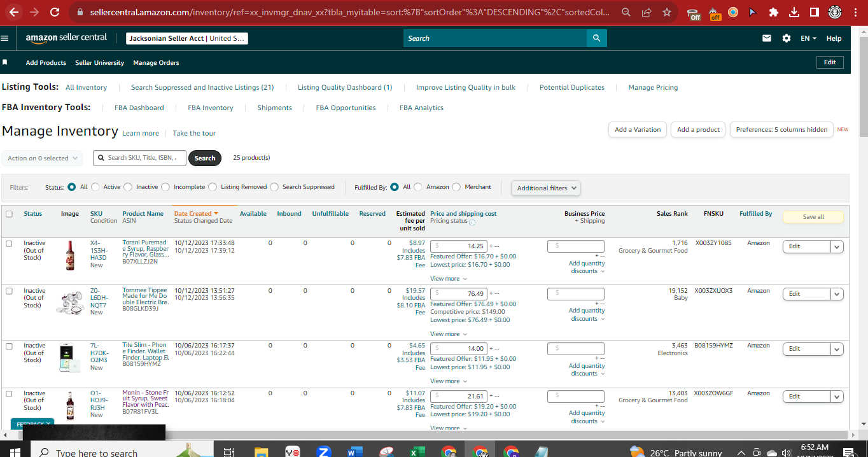The image size is (868, 457).
Task: Open the browser zoom magnifier icon
Action: coord(626,12)
